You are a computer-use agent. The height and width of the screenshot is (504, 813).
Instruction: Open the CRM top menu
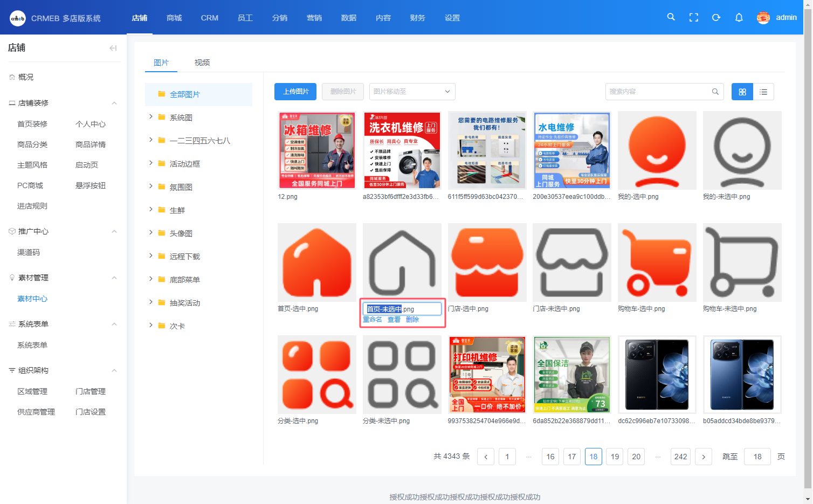click(x=210, y=18)
